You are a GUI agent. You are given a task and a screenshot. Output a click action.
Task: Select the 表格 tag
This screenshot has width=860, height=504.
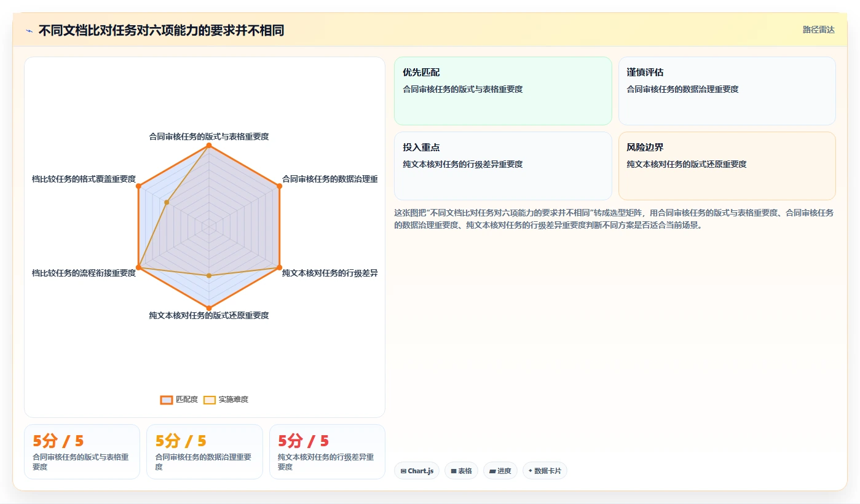click(x=461, y=471)
